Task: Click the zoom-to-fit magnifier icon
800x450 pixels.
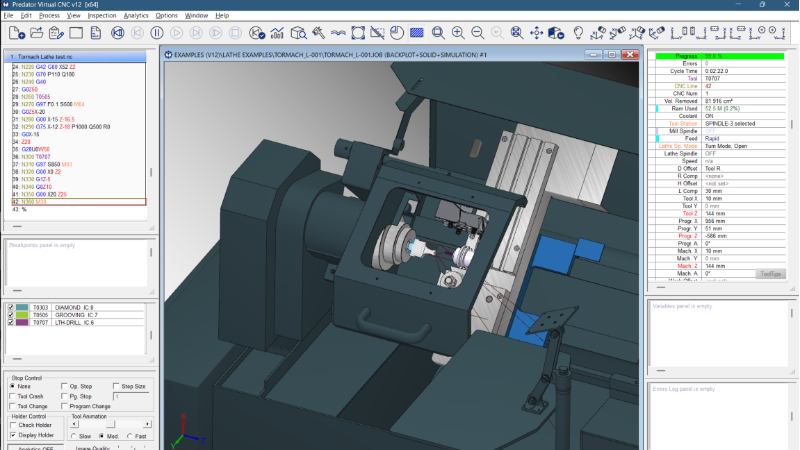Action: (x=516, y=33)
